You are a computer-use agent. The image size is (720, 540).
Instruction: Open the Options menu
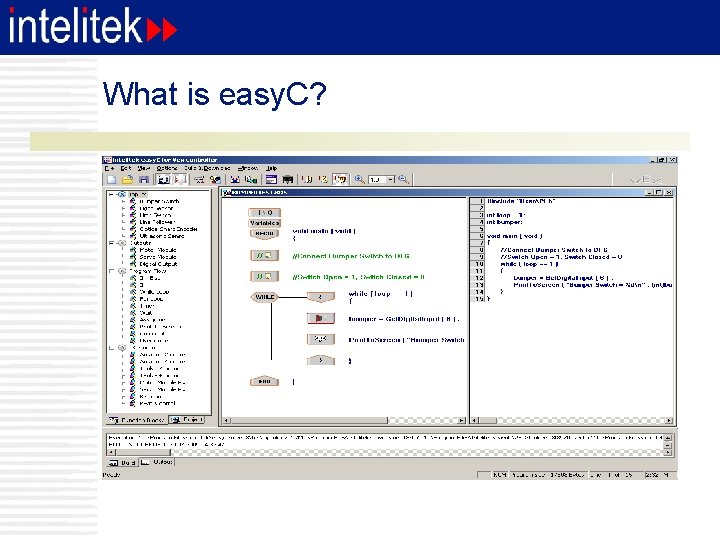coord(167,169)
